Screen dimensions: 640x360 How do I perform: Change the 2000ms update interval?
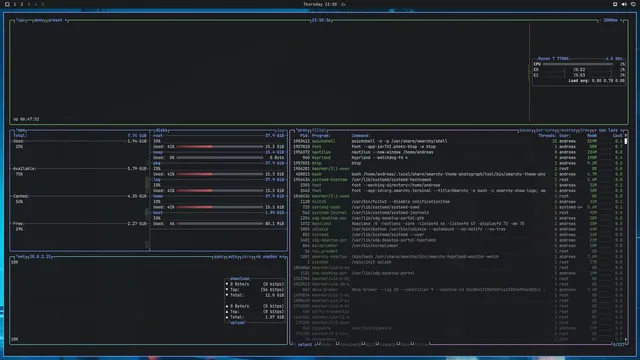pos(611,20)
